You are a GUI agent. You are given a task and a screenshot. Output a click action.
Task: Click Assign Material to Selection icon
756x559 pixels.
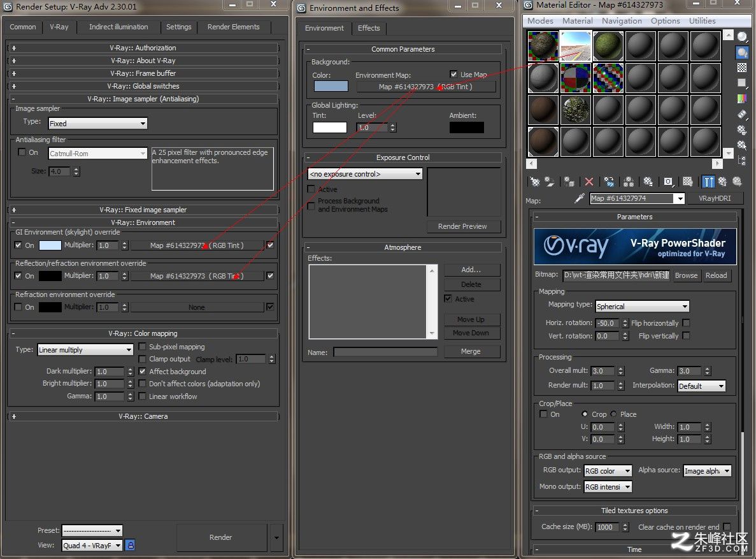pos(569,182)
